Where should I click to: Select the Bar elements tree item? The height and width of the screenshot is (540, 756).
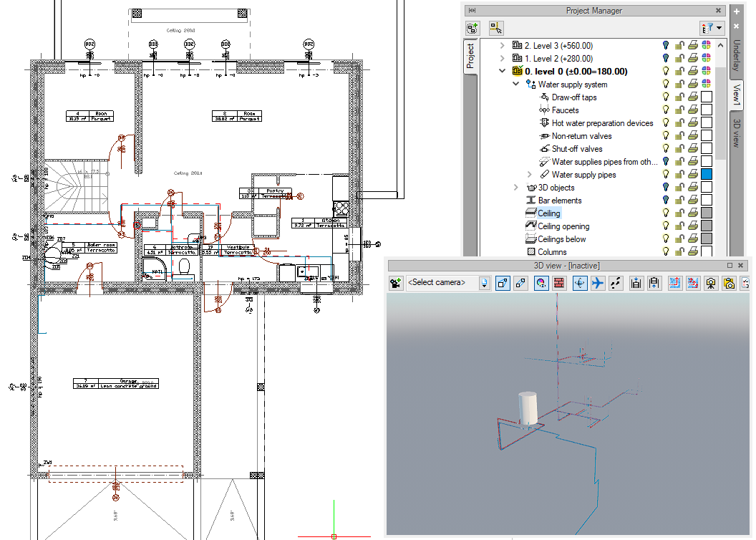[x=560, y=200]
